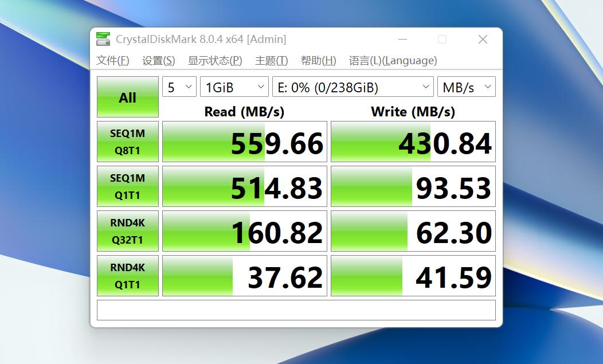Expand the drive selector E: 0% (0/238GiB)
603x364 pixels.
(353, 87)
